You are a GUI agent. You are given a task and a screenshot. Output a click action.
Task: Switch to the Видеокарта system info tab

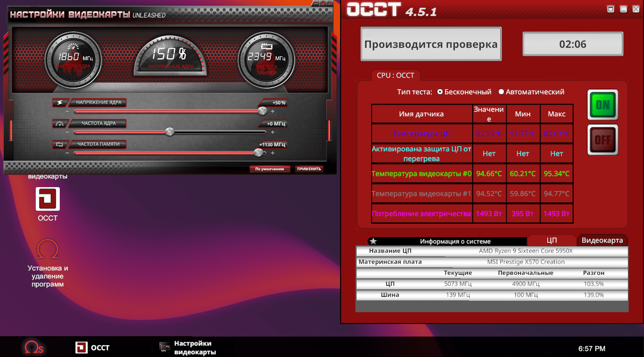(x=602, y=240)
